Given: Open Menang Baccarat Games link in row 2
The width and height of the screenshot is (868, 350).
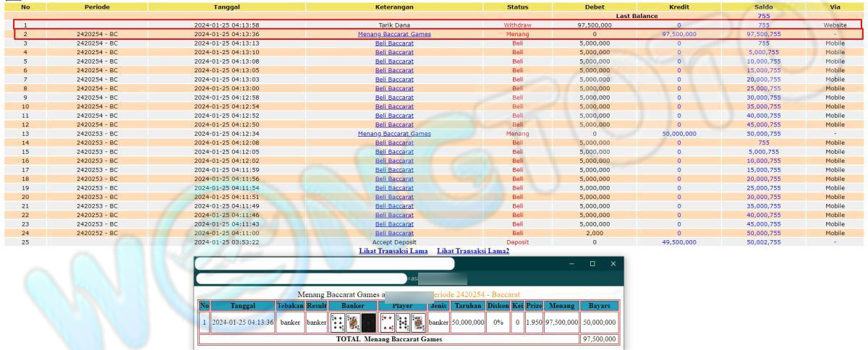Looking at the screenshot, I should (394, 34).
